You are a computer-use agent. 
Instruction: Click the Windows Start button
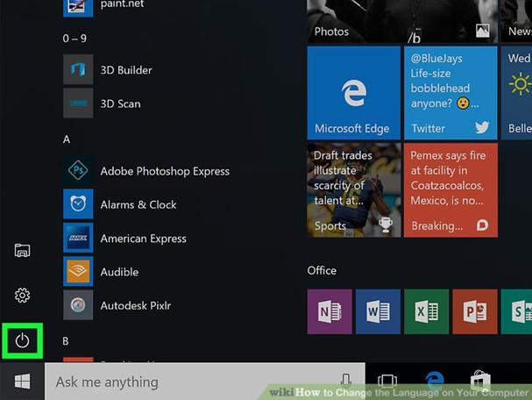coord(23,382)
